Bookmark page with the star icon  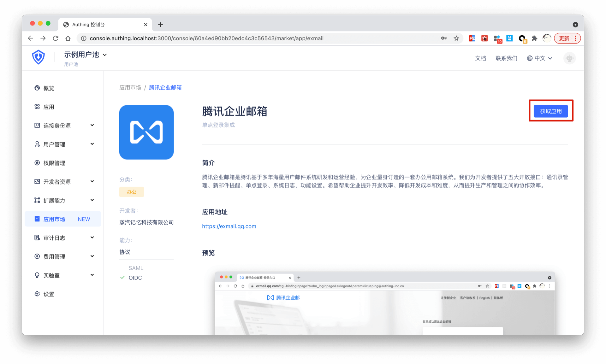coord(456,38)
